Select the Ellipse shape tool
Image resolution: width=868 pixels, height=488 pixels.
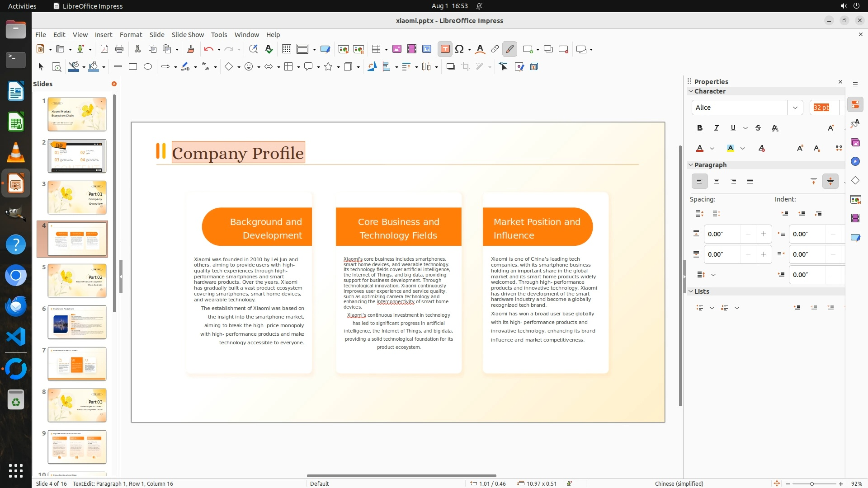(x=148, y=67)
